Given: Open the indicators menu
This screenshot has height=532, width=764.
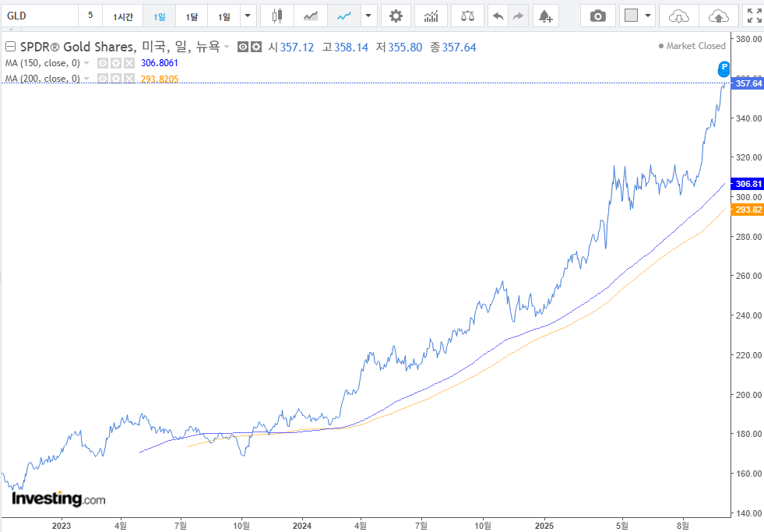Looking at the screenshot, I should 431,16.
